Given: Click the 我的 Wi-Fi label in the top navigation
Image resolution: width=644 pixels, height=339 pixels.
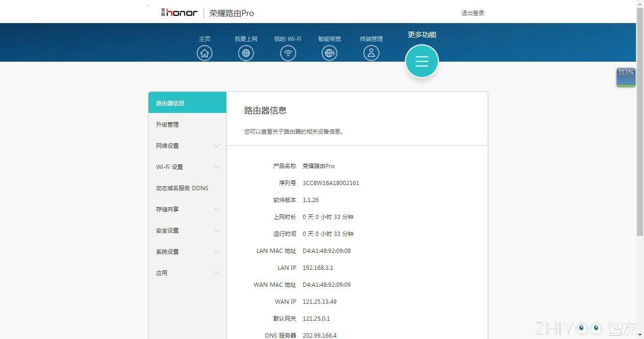Looking at the screenshot, I should [288, 39].
